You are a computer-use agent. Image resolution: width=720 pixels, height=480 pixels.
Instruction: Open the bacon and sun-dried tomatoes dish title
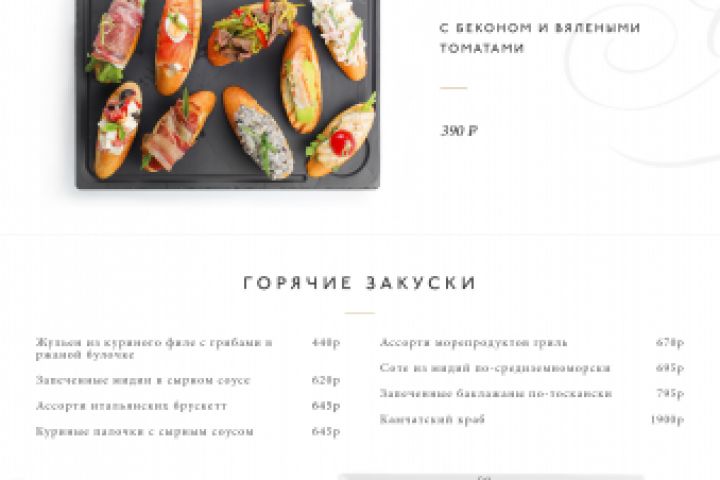(540, 38)
